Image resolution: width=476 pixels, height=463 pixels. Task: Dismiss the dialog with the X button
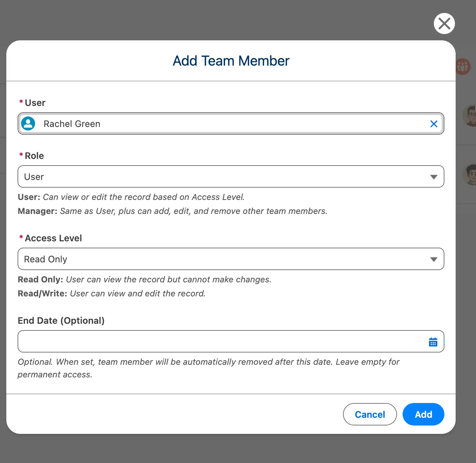pos(444,24)
